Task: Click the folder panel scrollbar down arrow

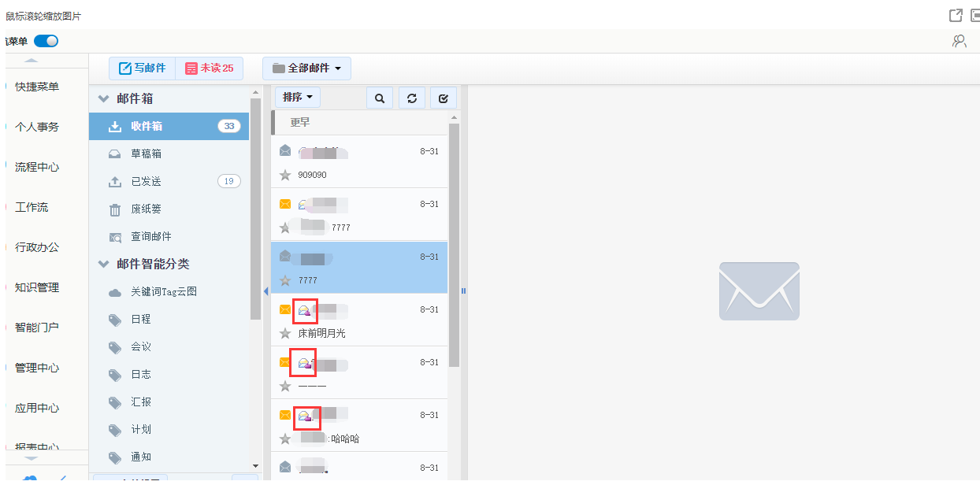Action: point(254,466)
